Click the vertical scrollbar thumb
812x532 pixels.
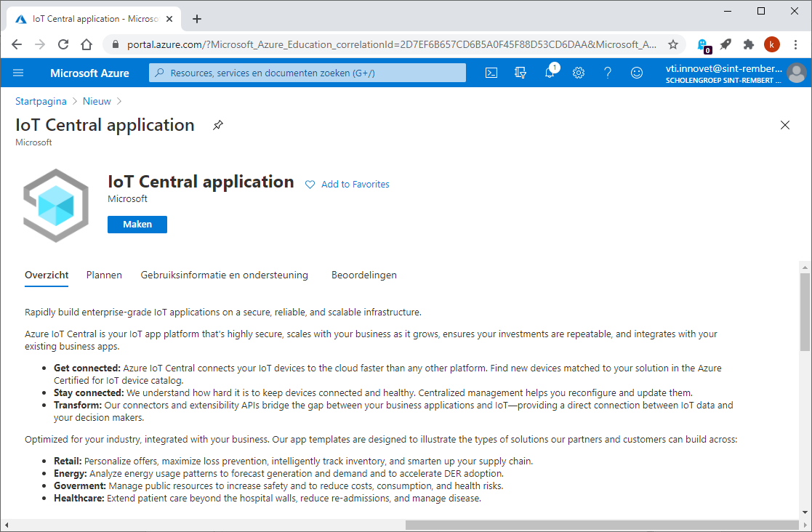pos(805,312)
